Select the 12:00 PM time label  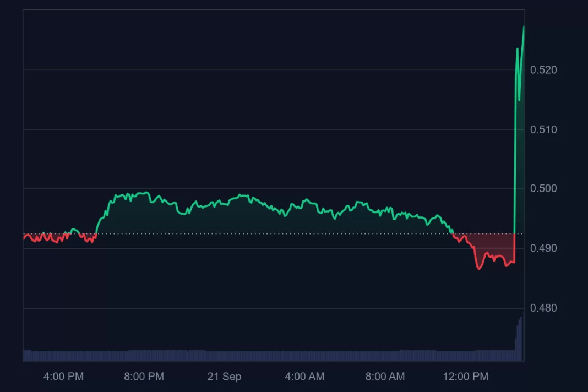pos(466,376)
